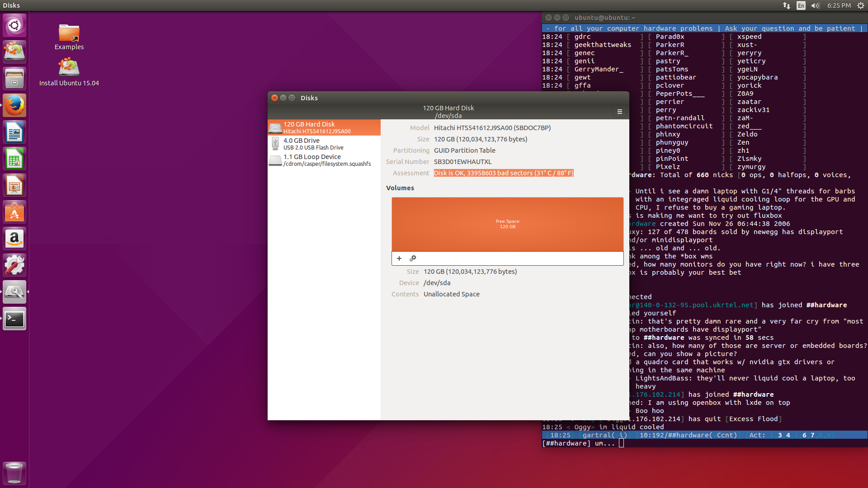Select 120 GB Hard Disk in device list

(x=324, y=127)
